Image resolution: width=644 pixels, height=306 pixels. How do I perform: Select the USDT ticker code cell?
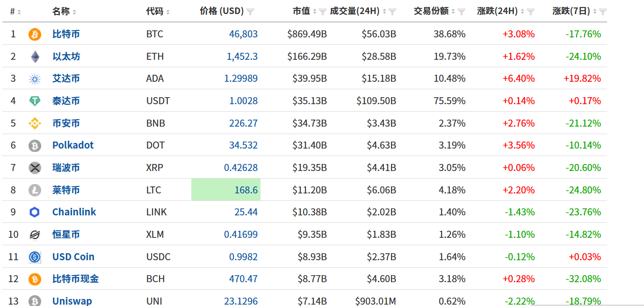pos(158,101)
